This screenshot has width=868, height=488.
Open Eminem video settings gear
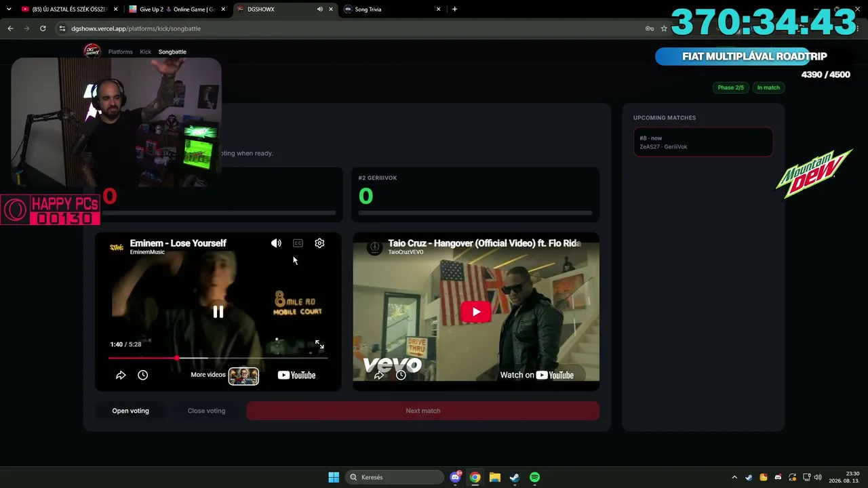(x=319, y=243)
